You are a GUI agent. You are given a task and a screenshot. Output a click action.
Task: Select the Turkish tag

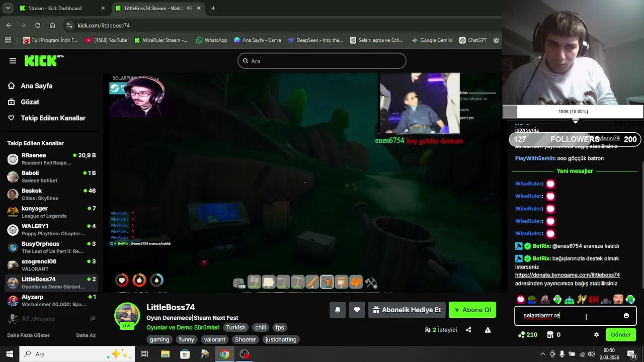point(235,327)
